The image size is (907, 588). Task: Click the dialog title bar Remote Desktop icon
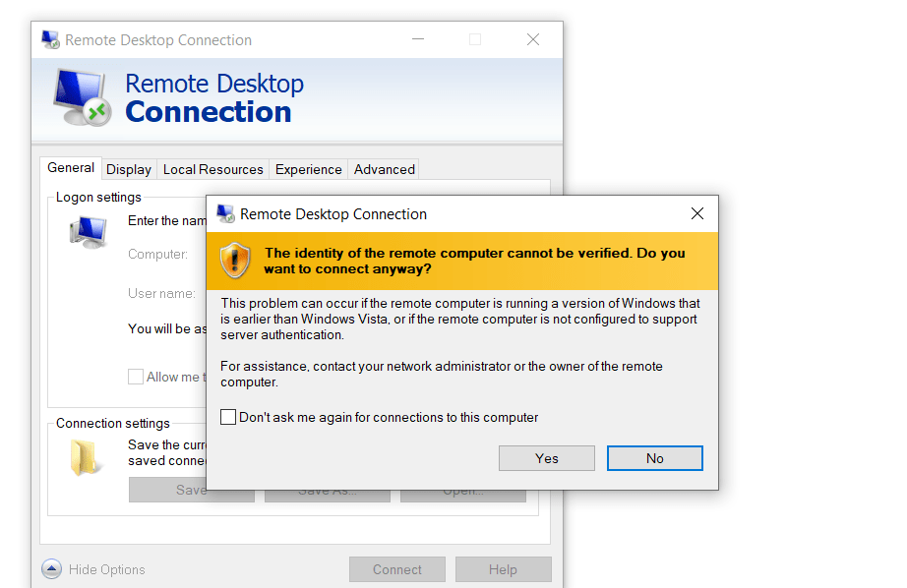pyautogui.click(x=225, y=214)
